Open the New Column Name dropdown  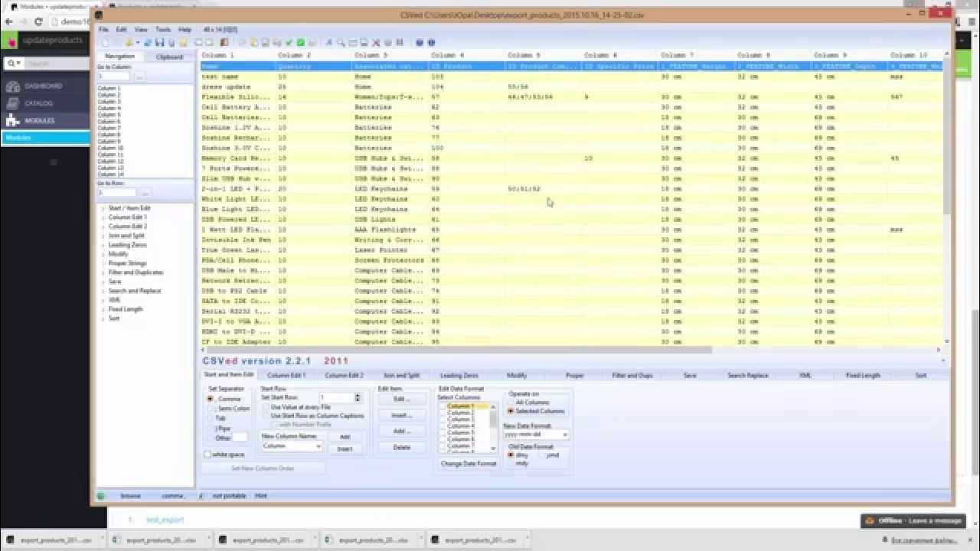318,445
